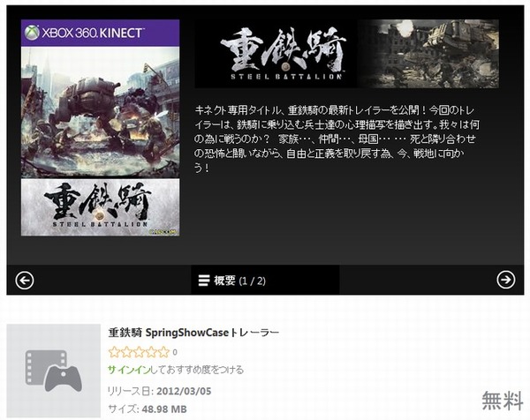
Task: Open the Steel Battalion box art image
Action: [x=100, y=128]
